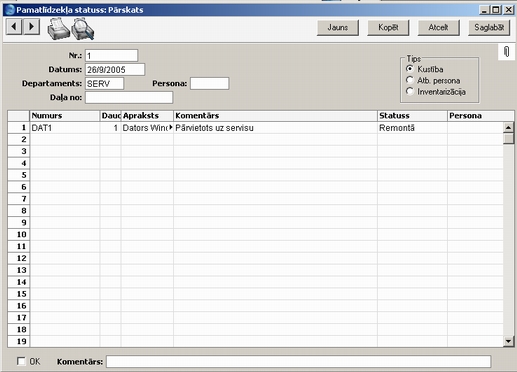Click the Nr. input field
Viewport: 517px width, 372px height.
point(111,55)
